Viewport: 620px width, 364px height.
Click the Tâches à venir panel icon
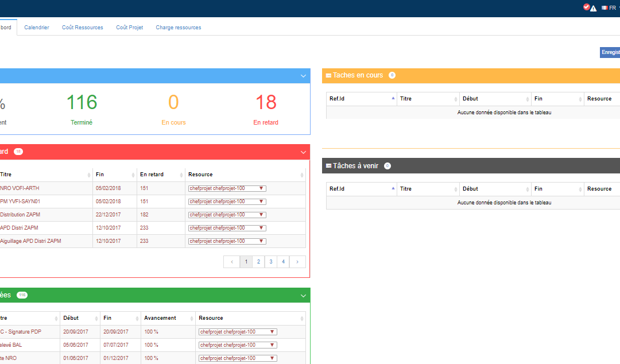point(328,166)
